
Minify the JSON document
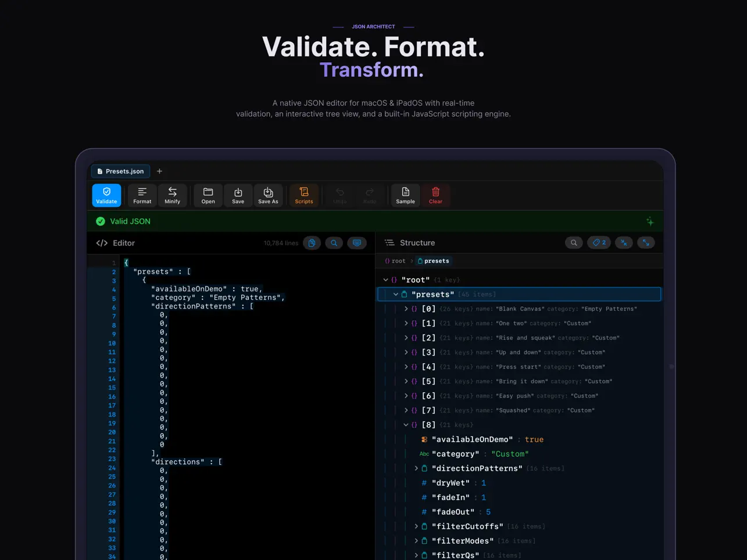coord(173,195)
